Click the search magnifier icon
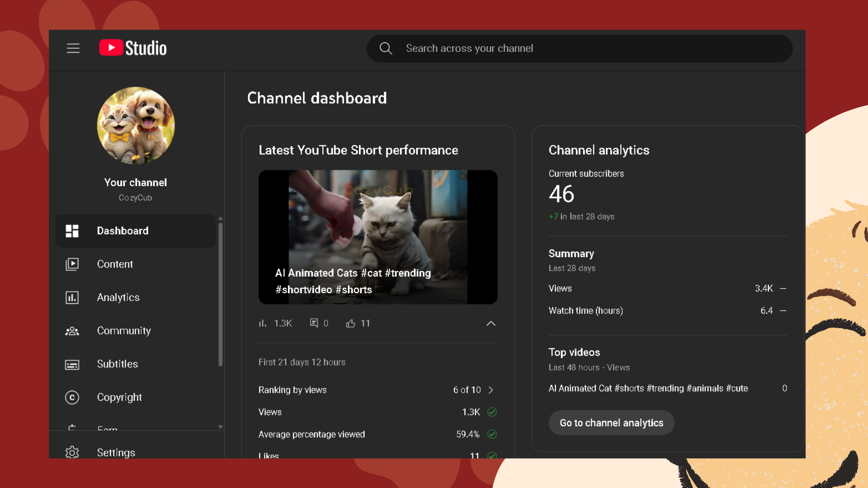This screenshot has width=868, height=488. click(x=386, y=48)
